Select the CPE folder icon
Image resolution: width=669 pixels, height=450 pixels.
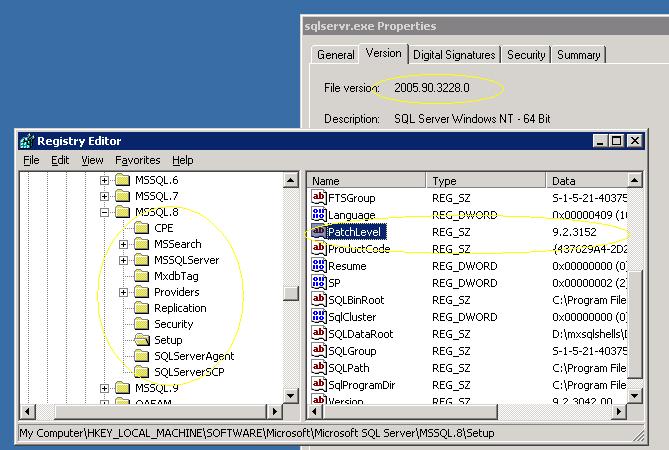coord(142,228)
